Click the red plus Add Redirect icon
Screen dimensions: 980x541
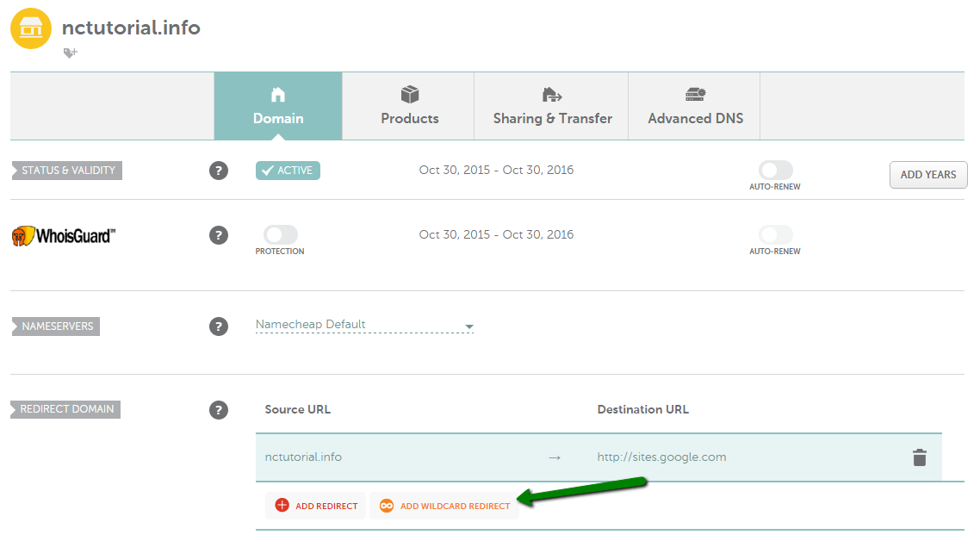(x=282, y=506)
